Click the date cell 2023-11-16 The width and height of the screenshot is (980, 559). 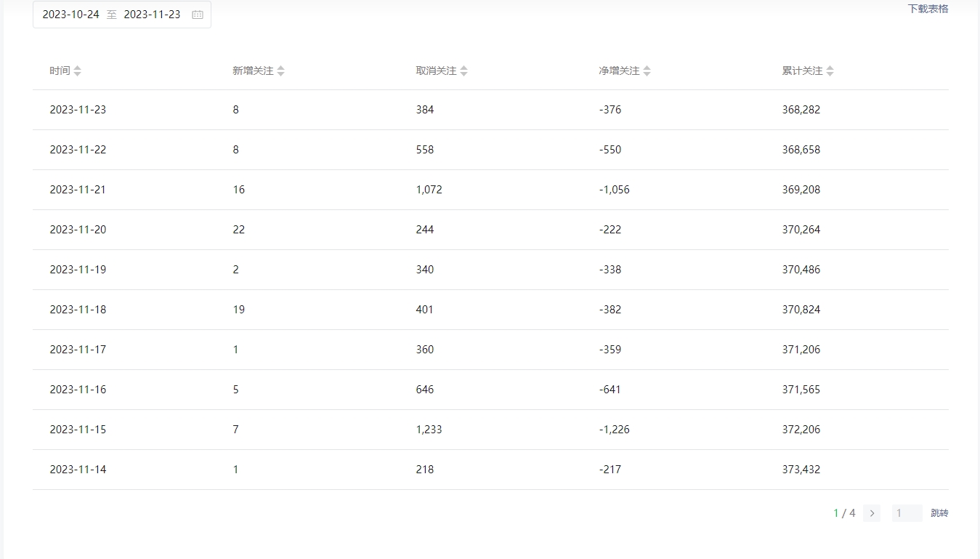click(x=78, y=390)
